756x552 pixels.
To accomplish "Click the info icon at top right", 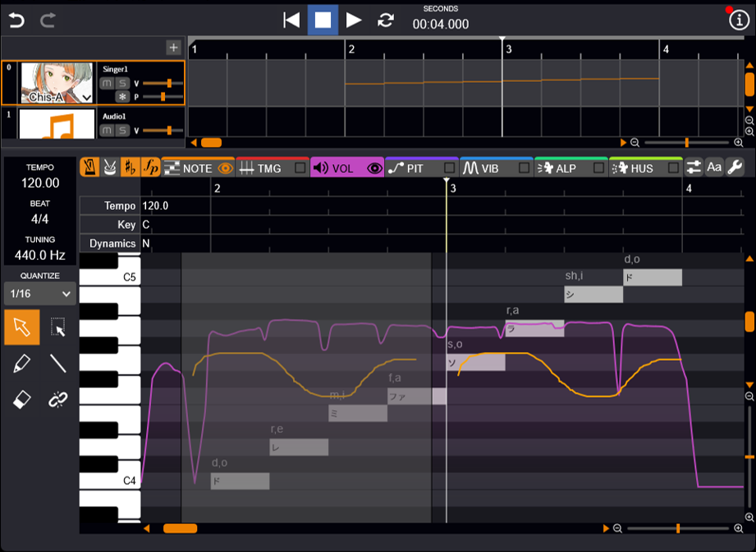I will pyautogui.click(x=739, y=21).
